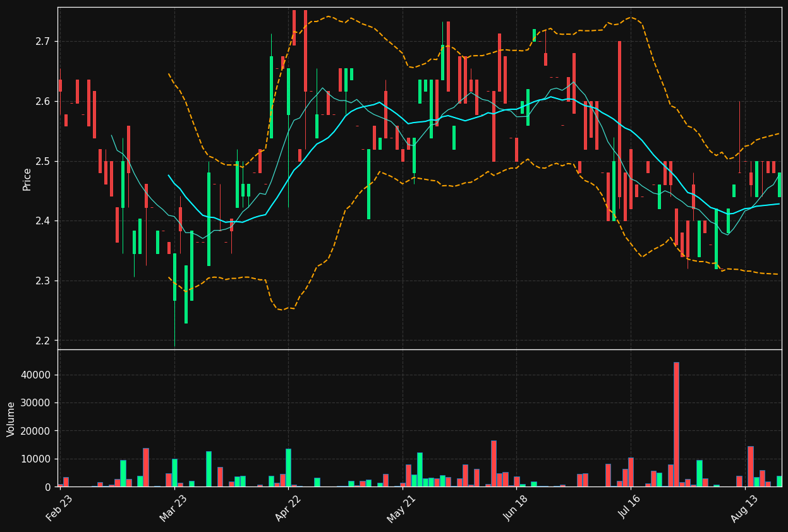This screenshot has width=788, height=532.
Task: Click the tallest red volume bar above 40000
Action: pyautogui.click(x=676, y=425)
